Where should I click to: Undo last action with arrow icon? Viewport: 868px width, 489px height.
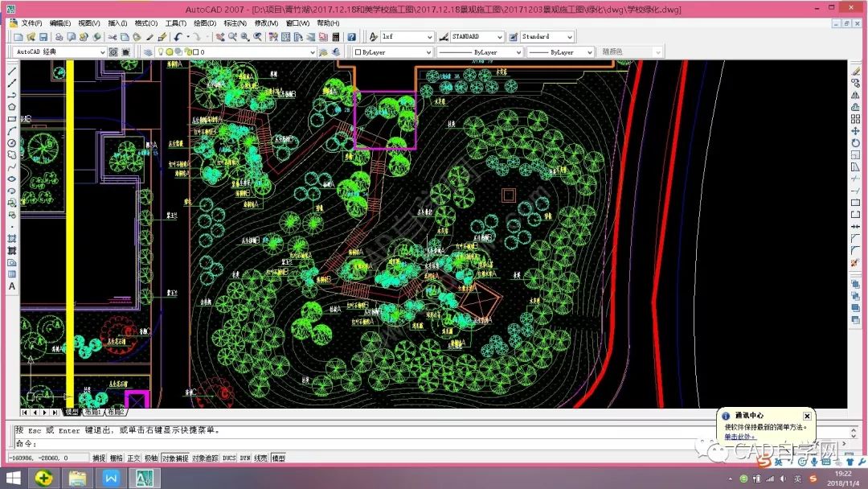tap(178, 37)
